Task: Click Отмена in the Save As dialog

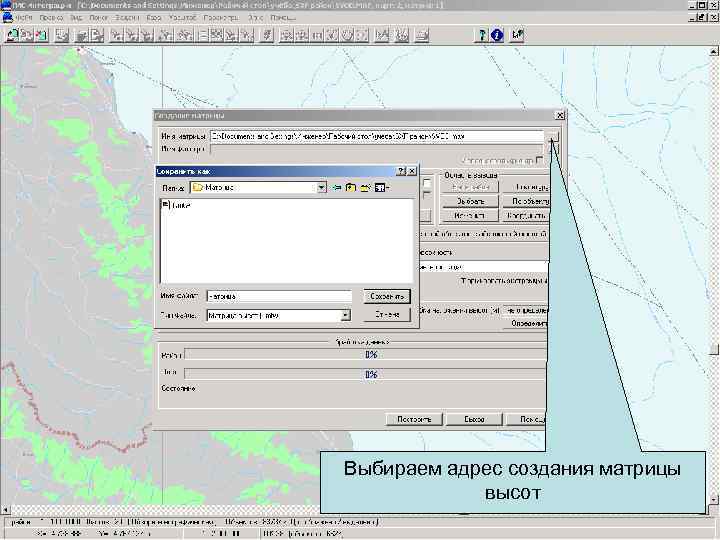Action: (387, 315)
